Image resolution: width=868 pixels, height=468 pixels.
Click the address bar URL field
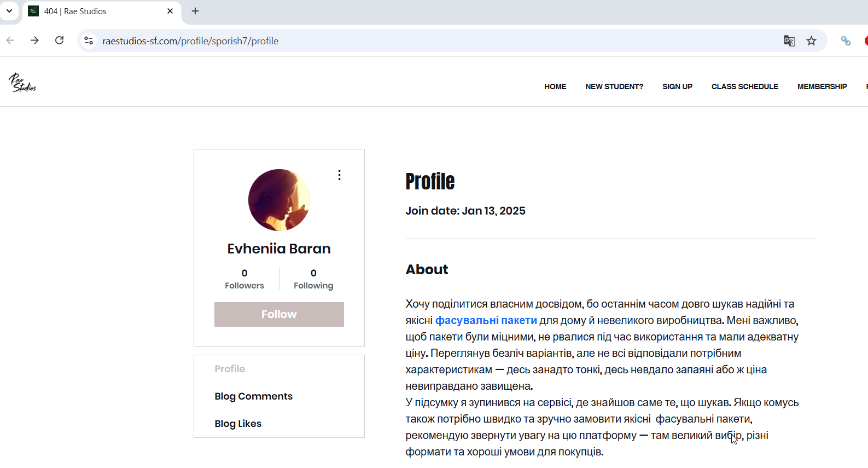383,41
